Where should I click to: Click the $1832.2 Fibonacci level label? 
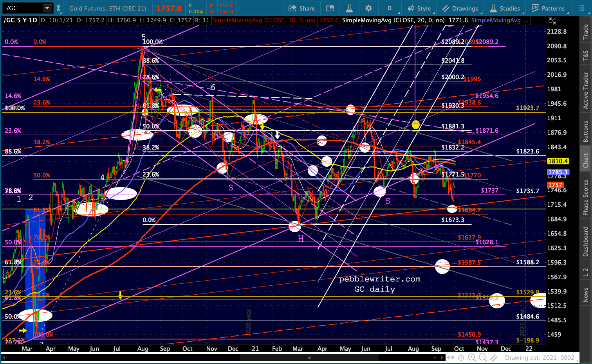[x=453, y=148]
